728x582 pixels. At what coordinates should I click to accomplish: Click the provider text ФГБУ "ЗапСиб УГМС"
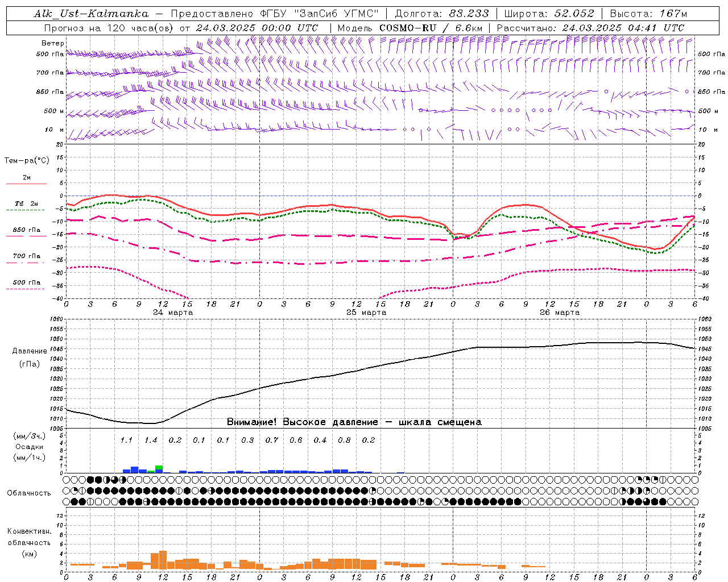click(320, 14)
